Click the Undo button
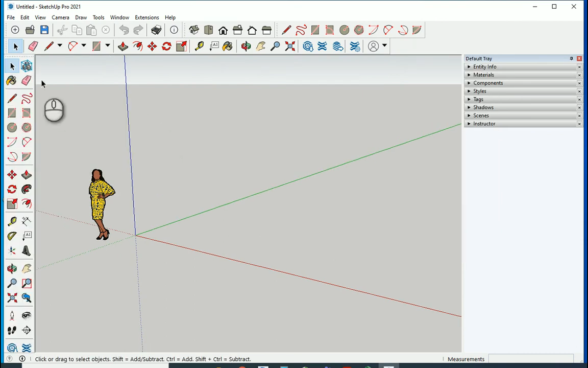 pyautogui.click(x=124, y=30)
